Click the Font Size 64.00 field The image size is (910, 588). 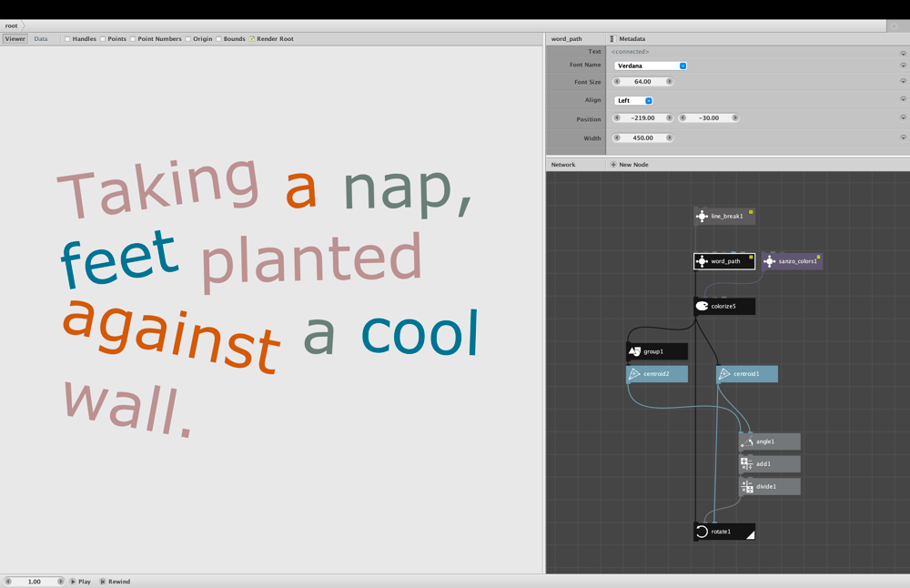[643, 82]
